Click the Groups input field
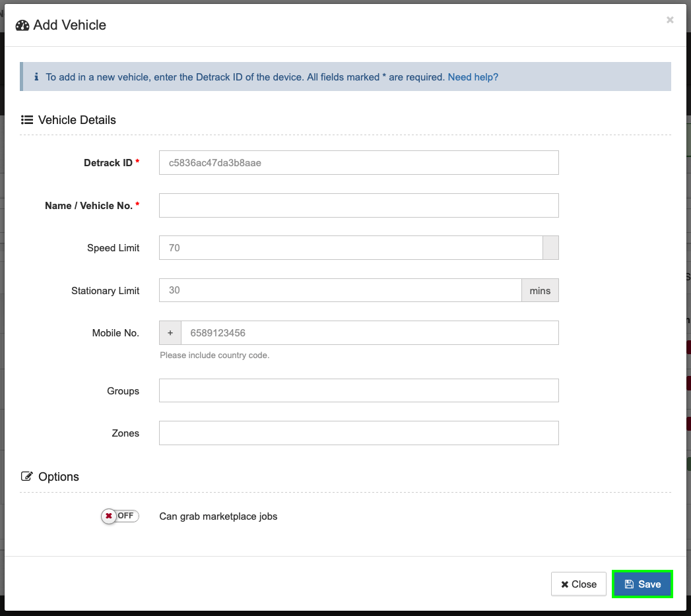 [x=358, y=390]
